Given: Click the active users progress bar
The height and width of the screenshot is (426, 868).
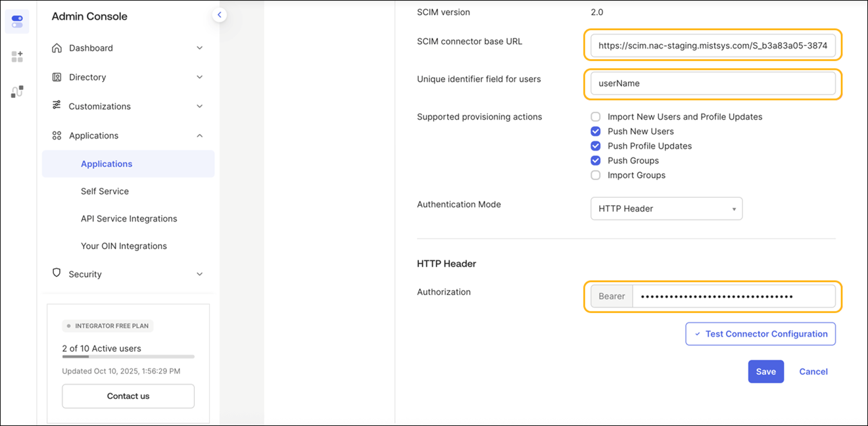Looking at the screenshot, I should coord(128,356).
